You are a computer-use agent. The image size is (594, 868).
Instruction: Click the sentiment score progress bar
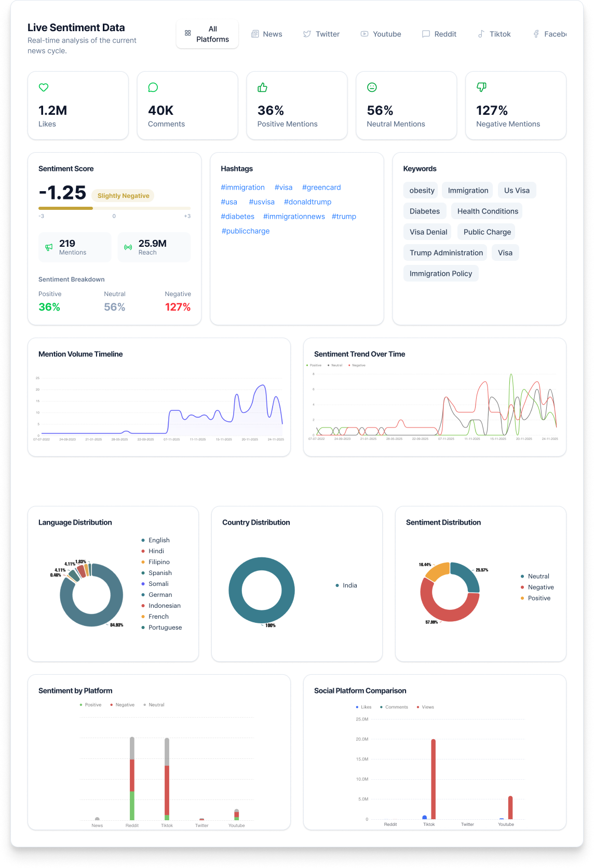(x=114, y=208)
